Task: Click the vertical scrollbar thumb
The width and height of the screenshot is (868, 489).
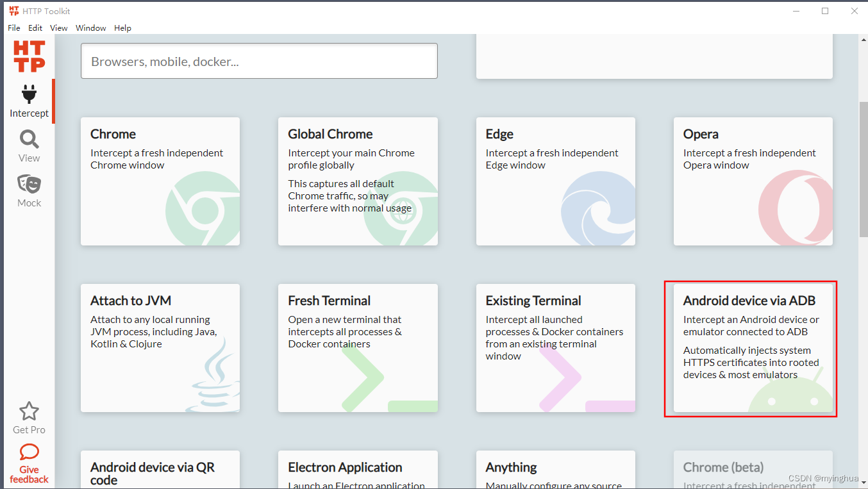Action: [x=863, y=169]
